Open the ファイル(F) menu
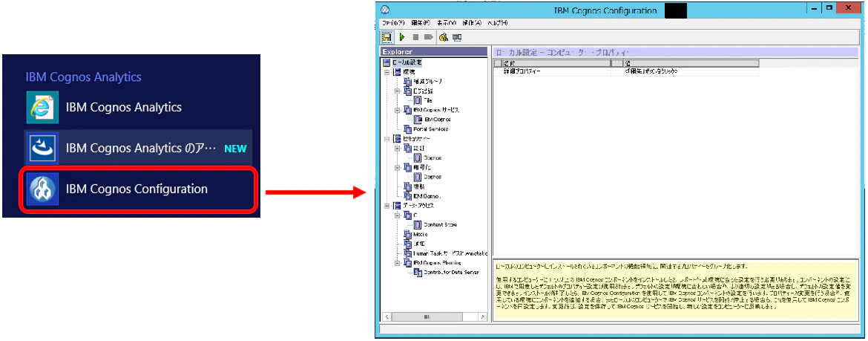The height and width of the screenshot is (341, 868). [x=394, y=23]
